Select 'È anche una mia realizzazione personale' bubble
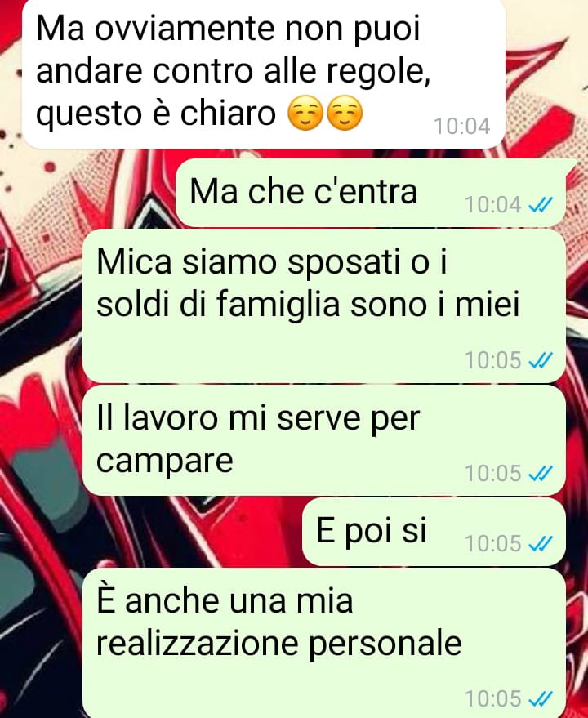This screenshot has height=718, width=588. coord(324,643)
